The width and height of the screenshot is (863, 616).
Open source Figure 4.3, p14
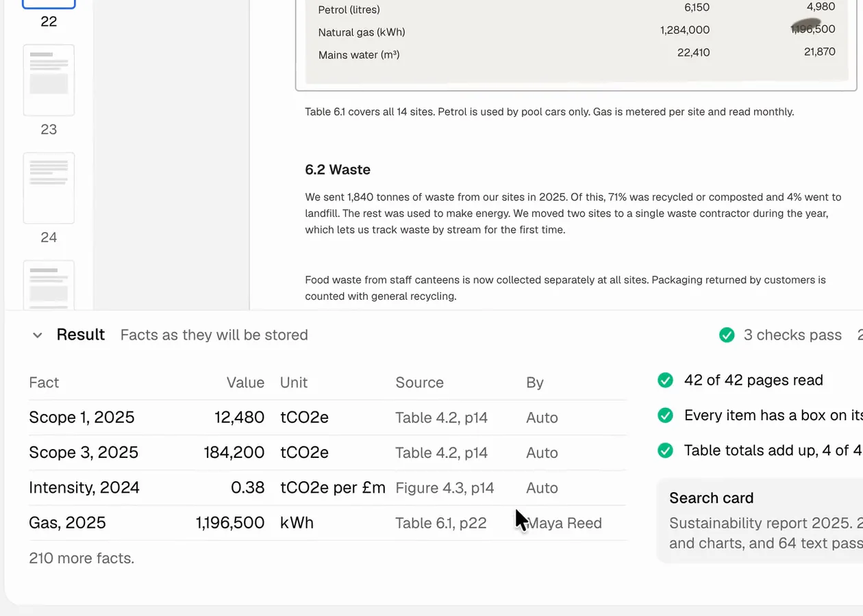[445, 488]
